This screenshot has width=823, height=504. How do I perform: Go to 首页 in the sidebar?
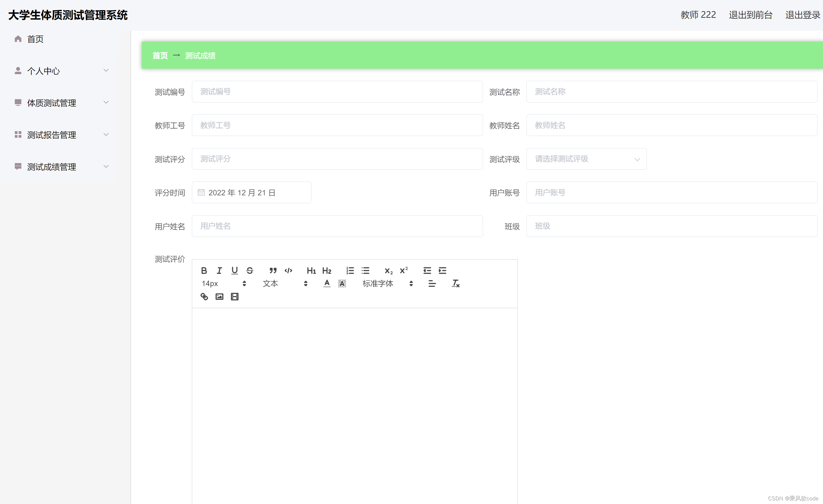(35, 39)
